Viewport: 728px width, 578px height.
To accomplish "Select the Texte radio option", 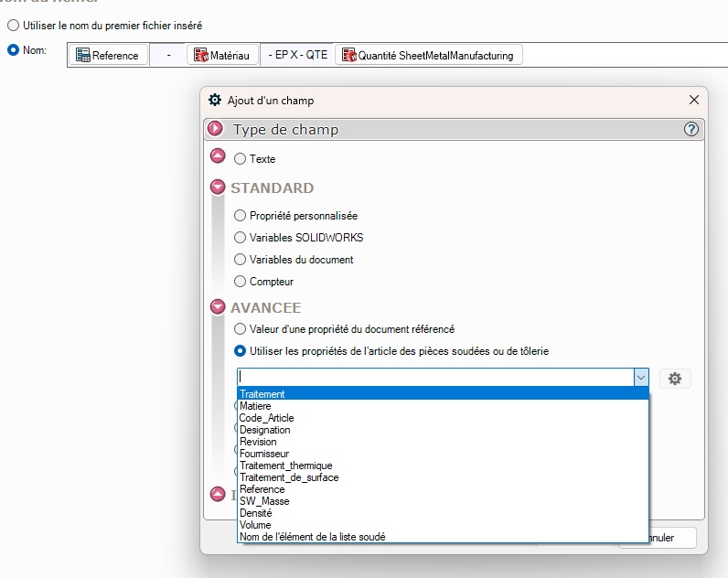I will click(x=241, y=159).
